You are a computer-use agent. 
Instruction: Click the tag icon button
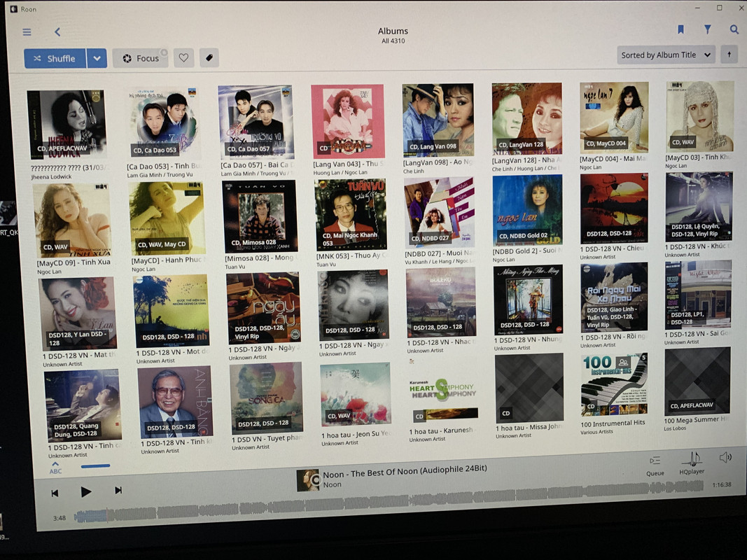(x=209, y=57)
